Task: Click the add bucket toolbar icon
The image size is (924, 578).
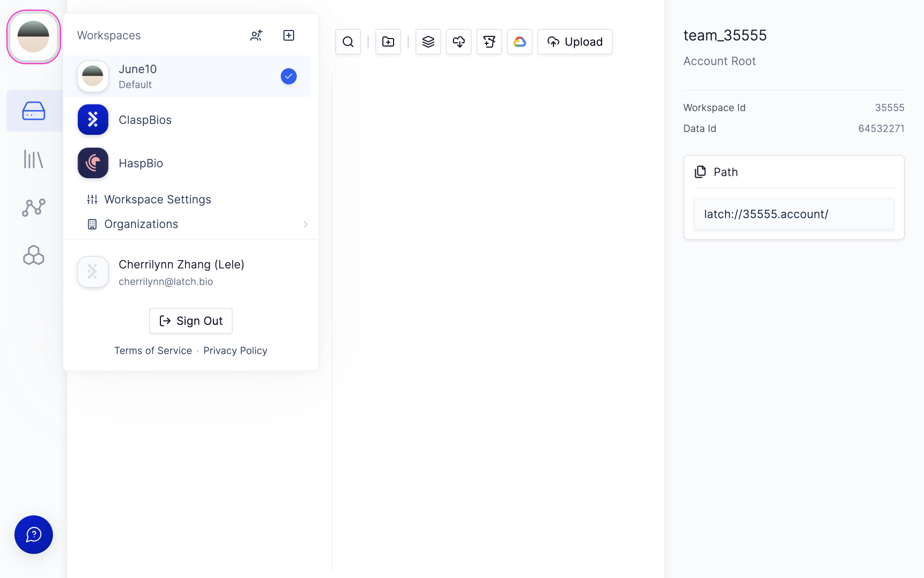Action: coord(489,42)
